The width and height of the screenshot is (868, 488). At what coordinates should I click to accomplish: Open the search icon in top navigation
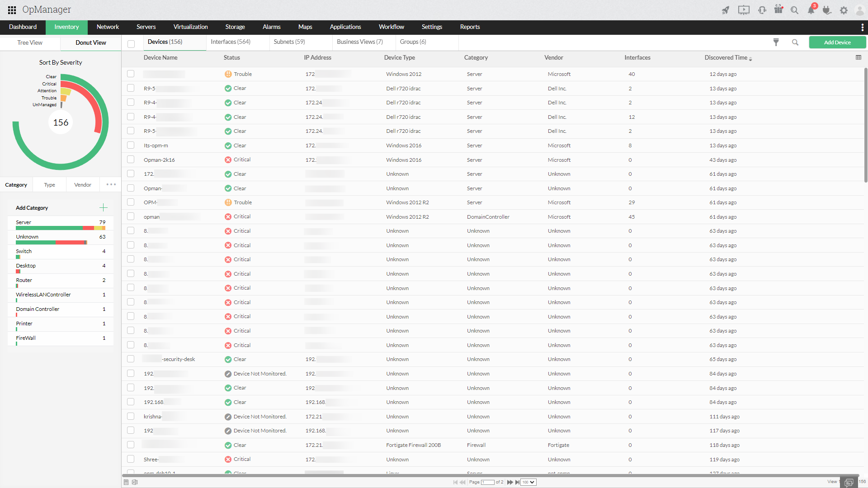coord(795,9)
